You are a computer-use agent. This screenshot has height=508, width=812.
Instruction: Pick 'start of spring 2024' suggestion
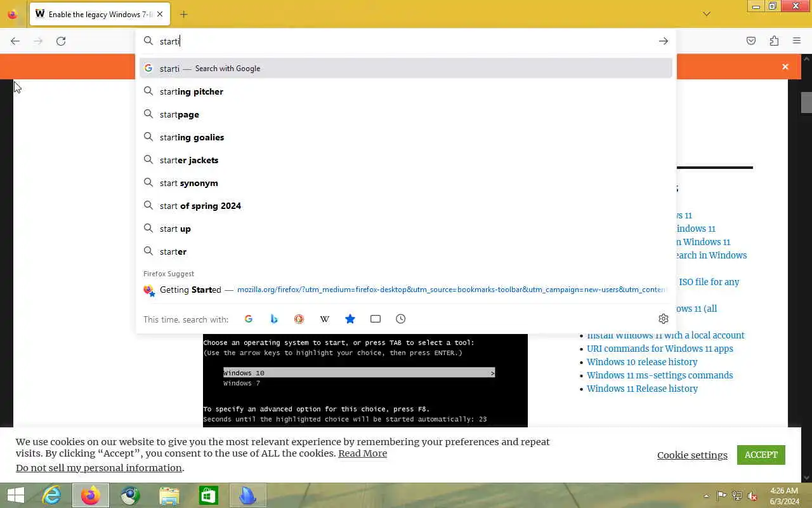406,206
